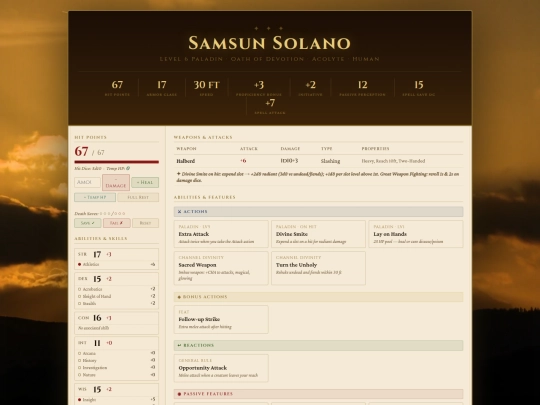Viewport: 540px width, 405px height.
Task: Click the star icon before Divine Smite note
Action: [x=178, y=174]
